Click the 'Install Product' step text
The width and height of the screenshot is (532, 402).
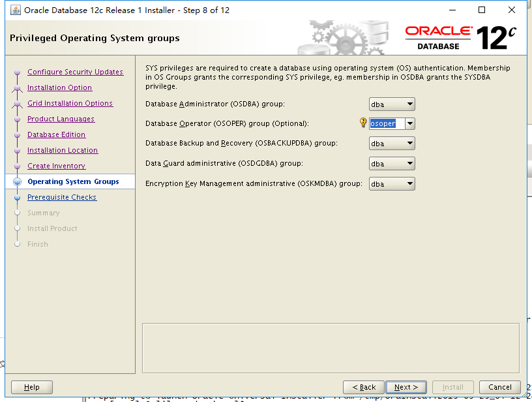tap(52, 228)
